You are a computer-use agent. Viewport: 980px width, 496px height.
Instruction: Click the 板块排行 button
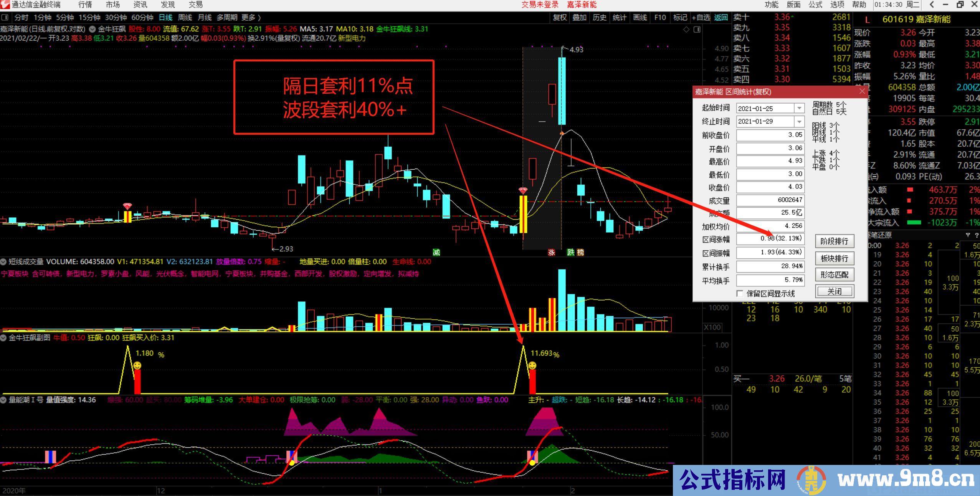click(835, 258)
